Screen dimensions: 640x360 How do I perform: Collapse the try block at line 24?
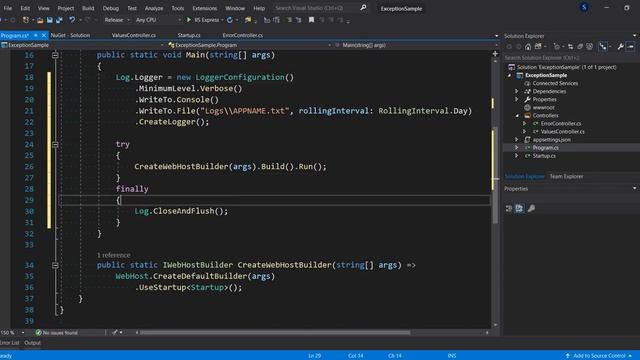pos(55,144)
